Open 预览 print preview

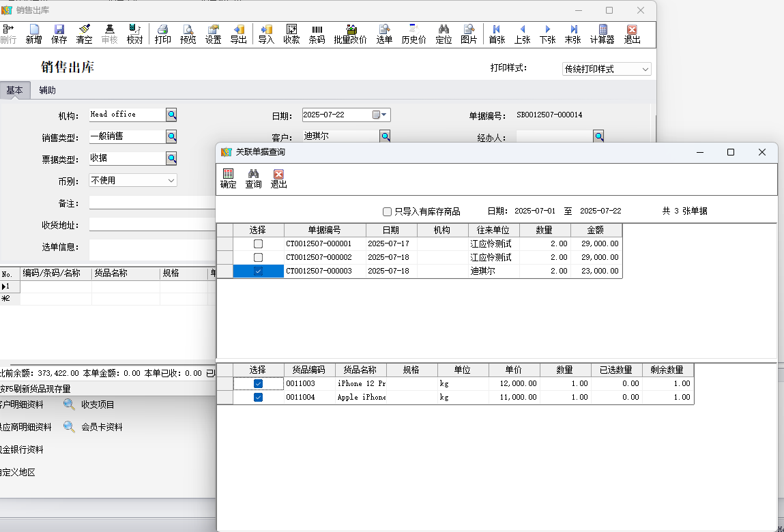[x=188, y=34]
